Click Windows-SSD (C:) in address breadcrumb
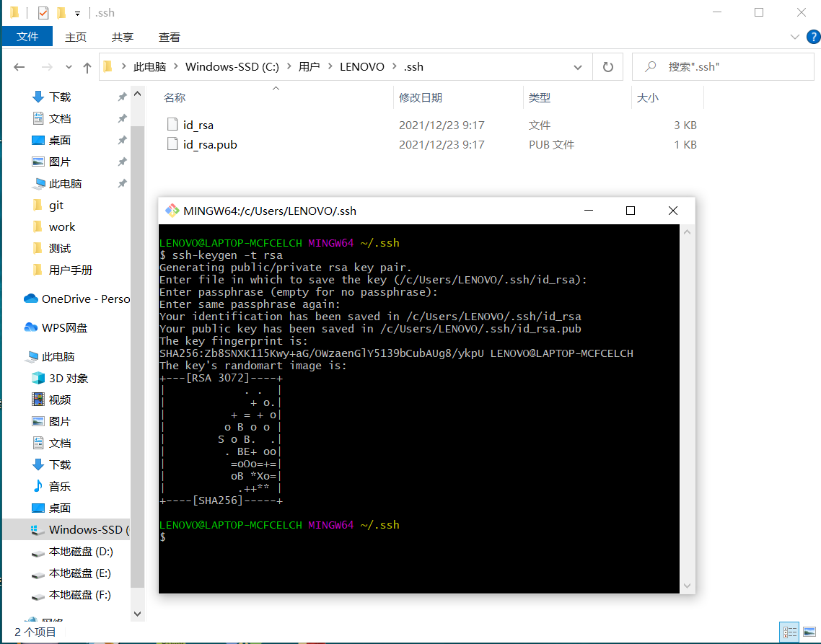The width and height of the screenshot is (821, 644). 232,67
